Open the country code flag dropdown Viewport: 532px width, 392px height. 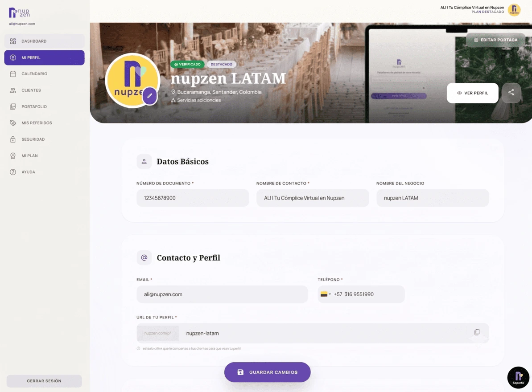click(x=326, y=294)
